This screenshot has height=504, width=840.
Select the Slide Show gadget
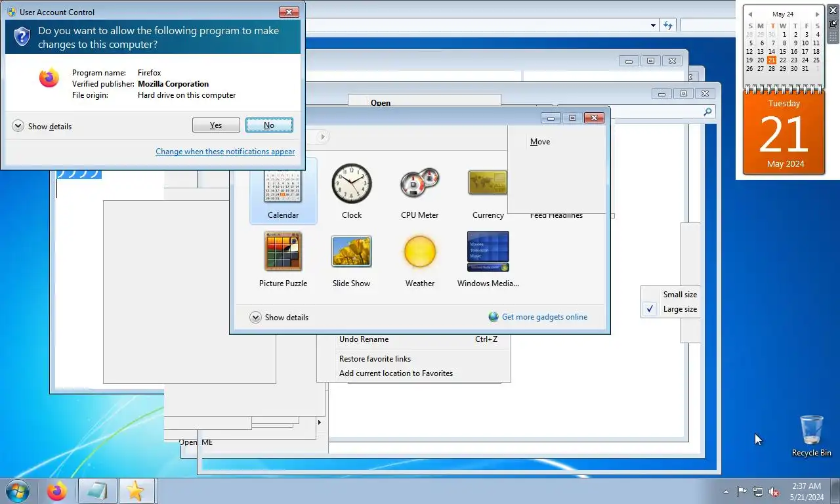pos(352,259)
